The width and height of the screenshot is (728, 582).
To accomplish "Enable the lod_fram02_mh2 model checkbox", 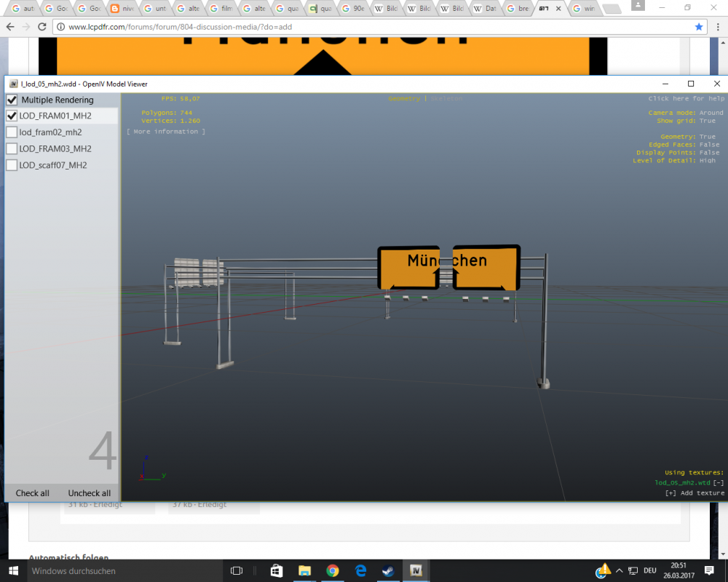I will (x=12, y=132).
